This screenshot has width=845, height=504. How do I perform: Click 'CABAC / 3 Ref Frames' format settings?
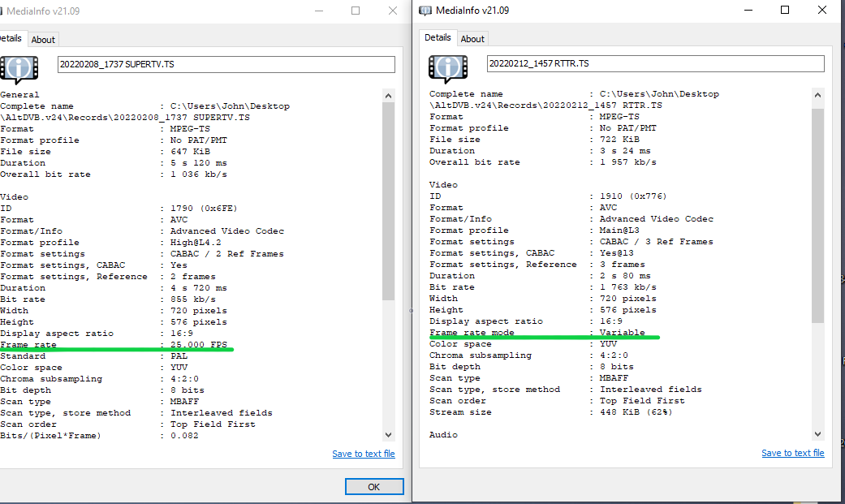657,242
